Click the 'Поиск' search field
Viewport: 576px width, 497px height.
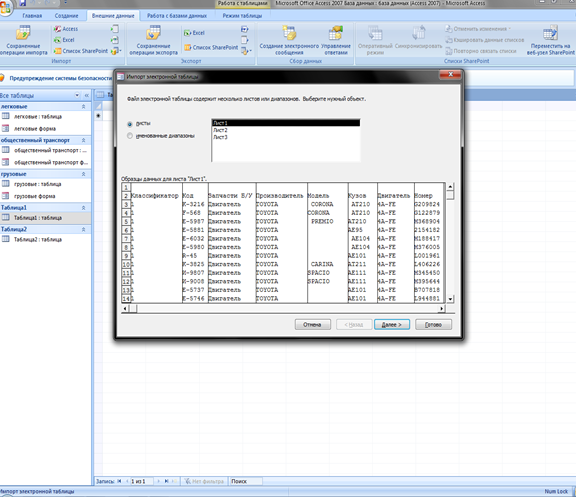[x=246, y=481]
